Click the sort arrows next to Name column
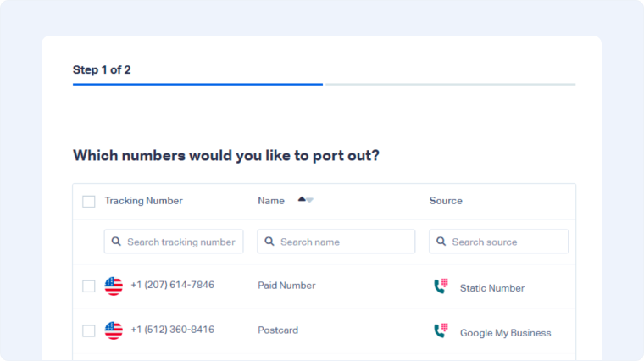 pos(305,200)
